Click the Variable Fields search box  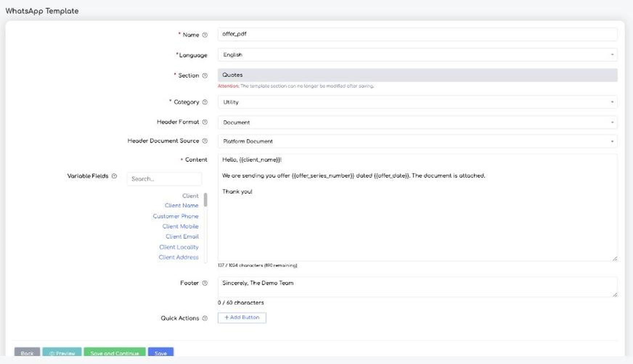pos(164,179)
